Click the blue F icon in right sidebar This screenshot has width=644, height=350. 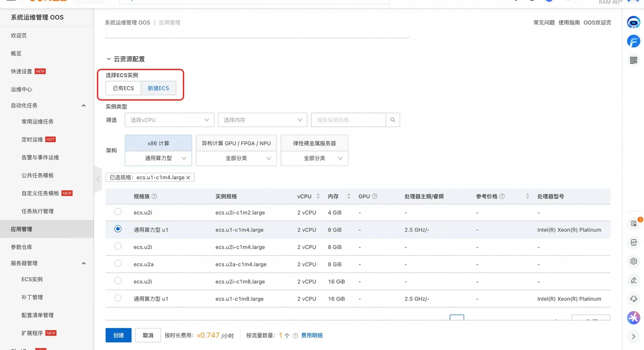coord(633,41)
